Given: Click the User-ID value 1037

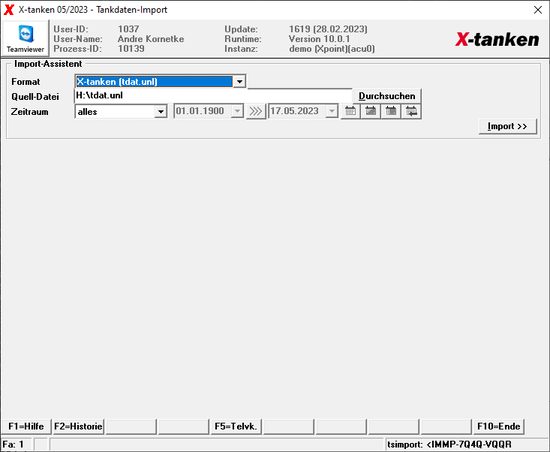Looking at the screenshot, I should pyautogui.click(x=128, y=29).
